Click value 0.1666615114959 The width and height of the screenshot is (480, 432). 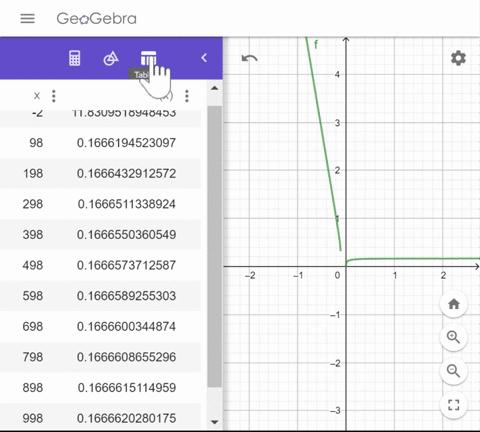tap(126, 388)
